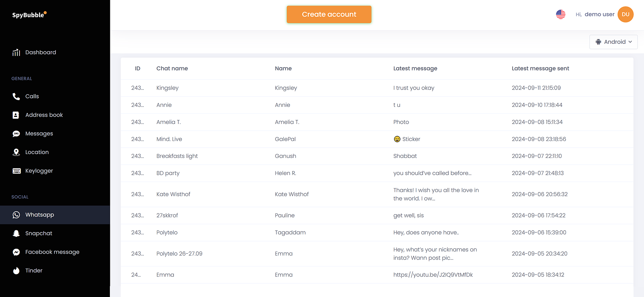
Task: Click timestamp 2024-09-05 20:34:20
Action: point(540,254)
